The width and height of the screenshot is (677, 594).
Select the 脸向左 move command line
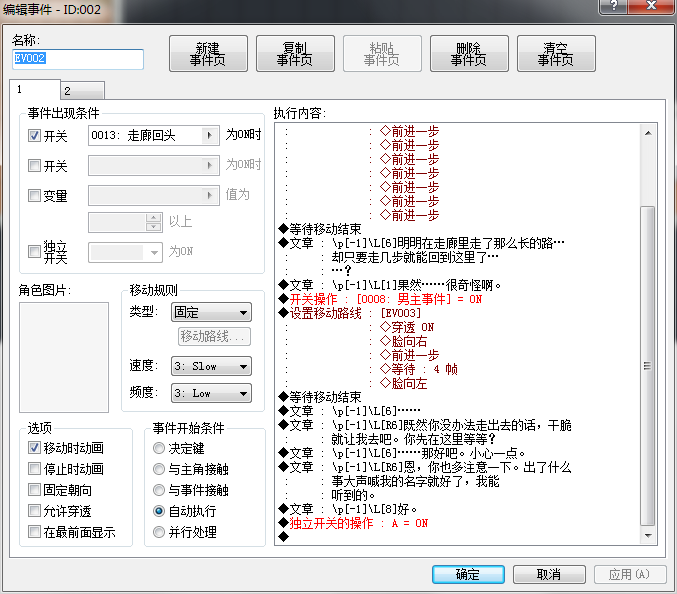tap(403, 383)
